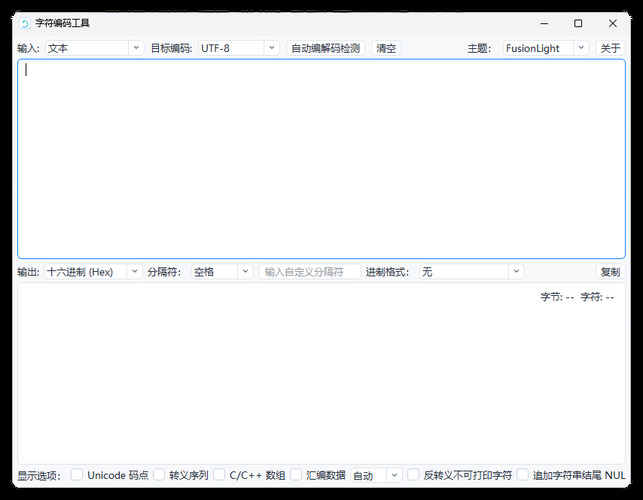Expand the 输出 十六进制 (Hex) dropdown

click(x=93, y=271)
